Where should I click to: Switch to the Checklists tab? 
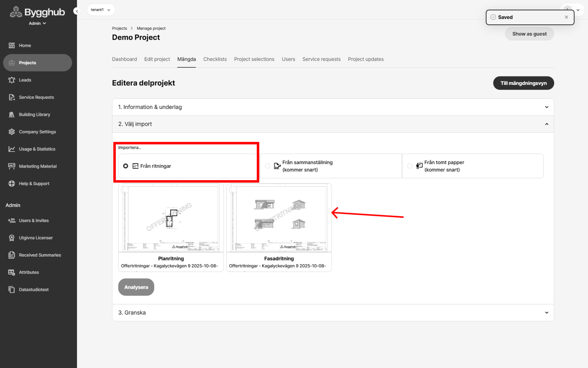point(215,59)
